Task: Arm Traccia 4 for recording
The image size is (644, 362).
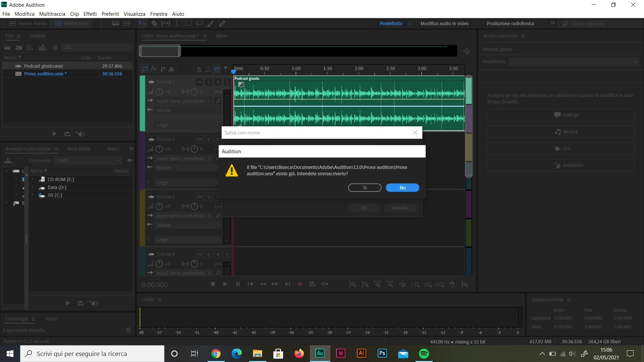Action: click(x=218, y=254)
